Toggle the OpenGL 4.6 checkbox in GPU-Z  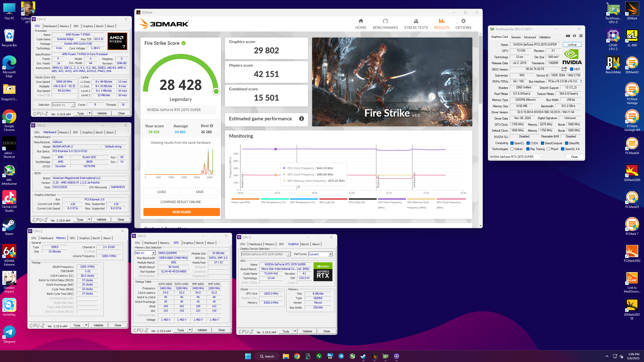(562, 149)
